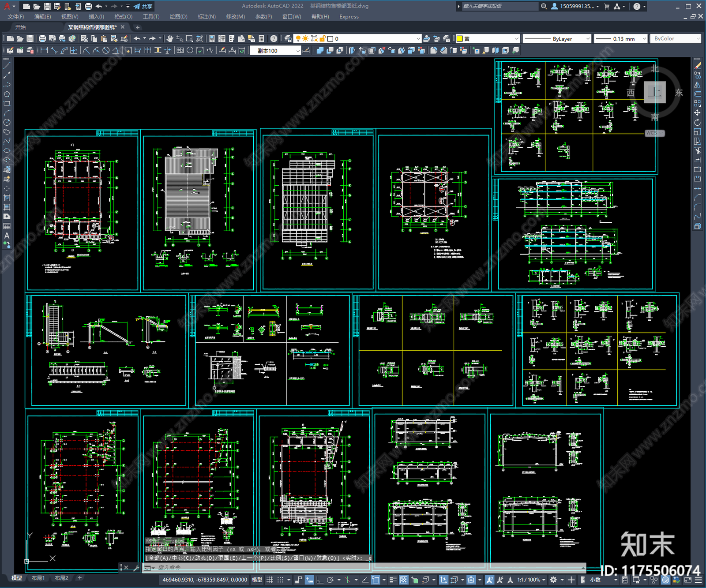Toggle ortho mode in status bar
Screen dimensions: 706x588
pyautogui.click(x=319, y=580)
